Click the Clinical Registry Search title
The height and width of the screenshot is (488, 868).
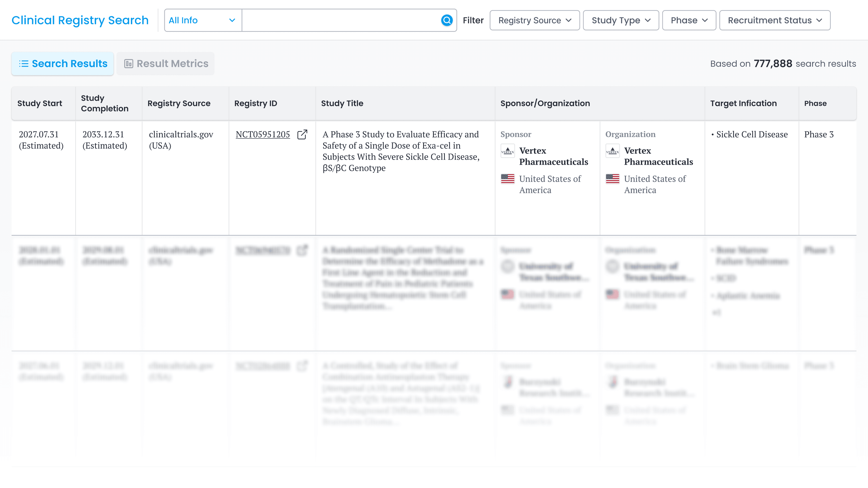coord(80,20)
